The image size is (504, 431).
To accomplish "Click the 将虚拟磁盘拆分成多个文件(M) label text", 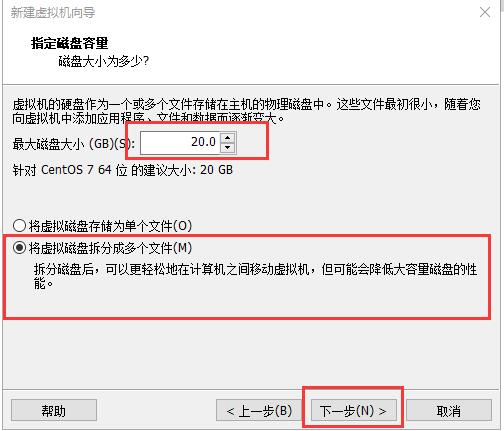I will coord(110,248).
